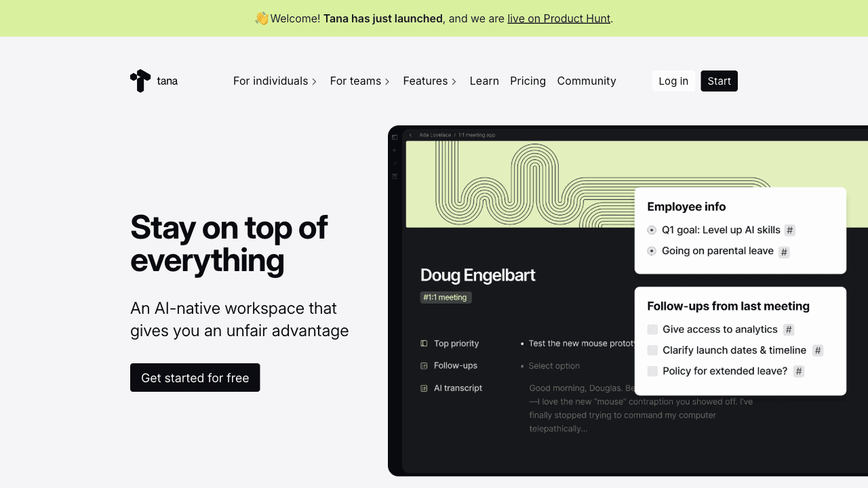Tick the Clarify launch dates & timeline checkbox
868x488 pixels.
652,350
